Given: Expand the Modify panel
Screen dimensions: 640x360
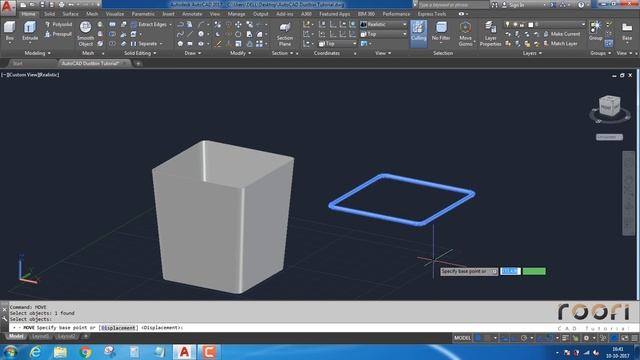Looking at the screenshot, I should pyautogui.click(x=240, y=53).
